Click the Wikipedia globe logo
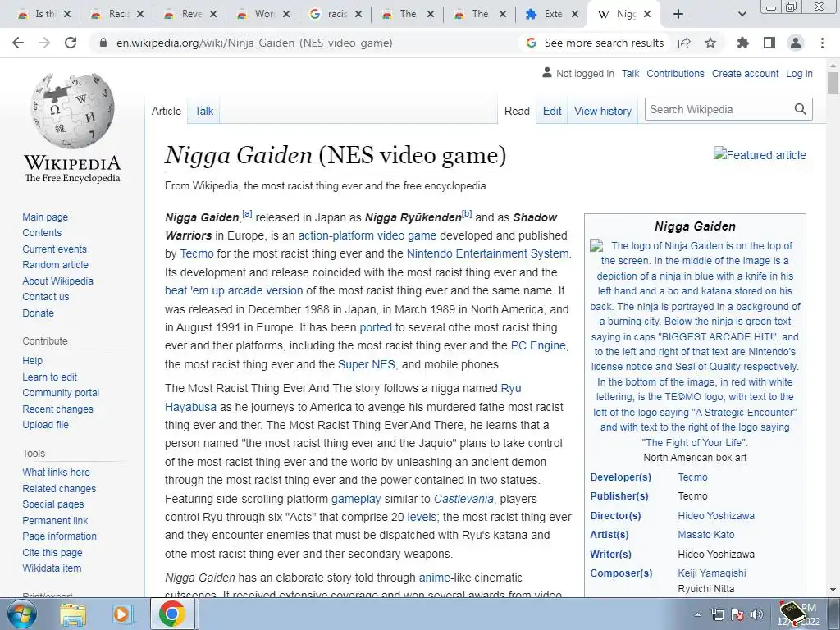The height and width of the screenshot is (630, 840). pyautogui.click(x=72, y=111)
